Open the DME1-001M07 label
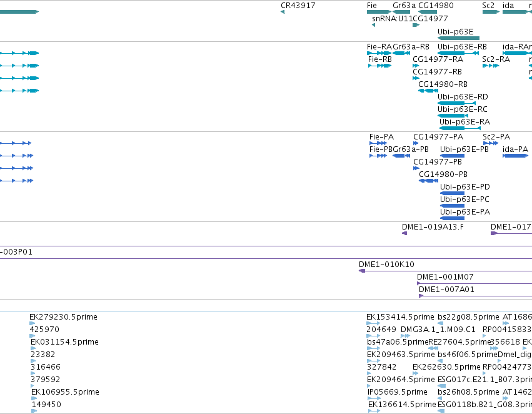Viewport: 532px width, 414px height. click(x=445, y=277)
